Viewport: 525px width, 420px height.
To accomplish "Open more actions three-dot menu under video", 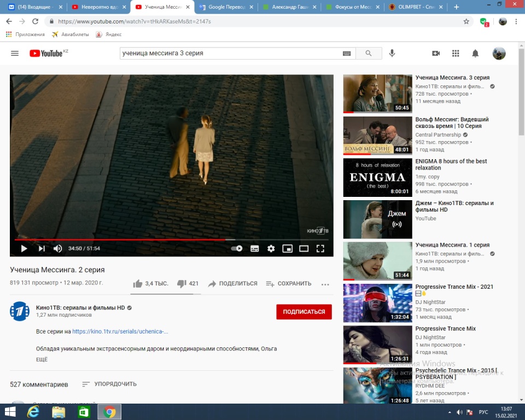I will (325, 284).
